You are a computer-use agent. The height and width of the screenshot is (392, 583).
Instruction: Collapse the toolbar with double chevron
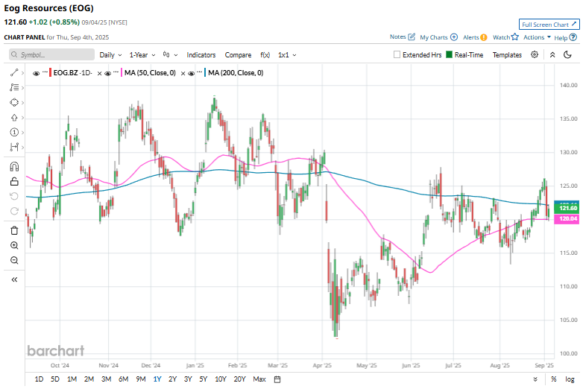552,54
